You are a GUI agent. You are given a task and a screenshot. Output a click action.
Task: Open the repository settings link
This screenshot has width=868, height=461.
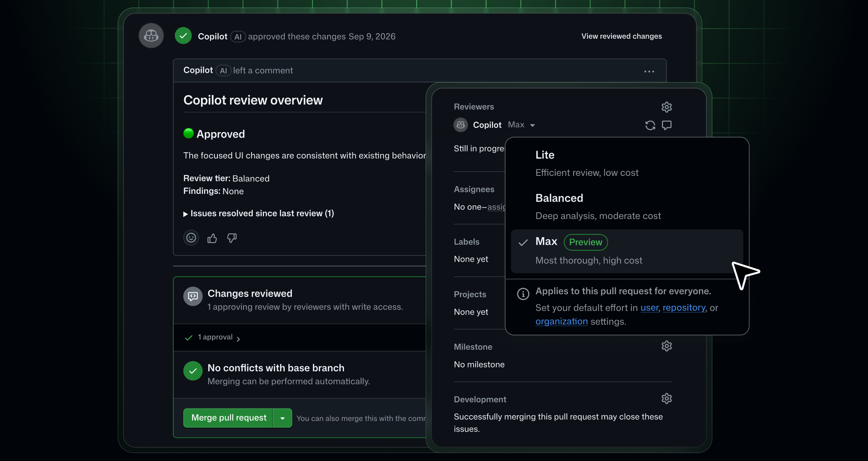coord(684,308)
